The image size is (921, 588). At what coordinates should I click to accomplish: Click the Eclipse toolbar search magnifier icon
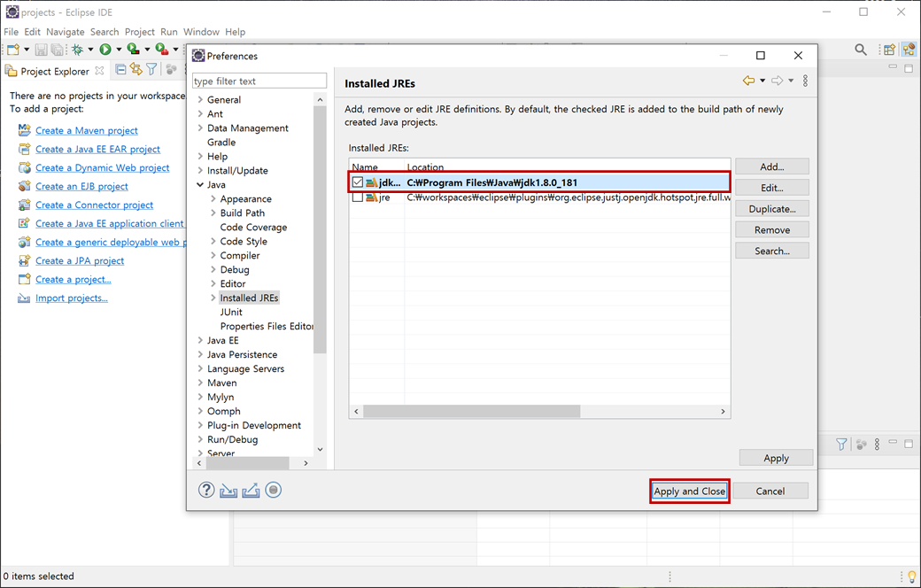click(861, 50)
